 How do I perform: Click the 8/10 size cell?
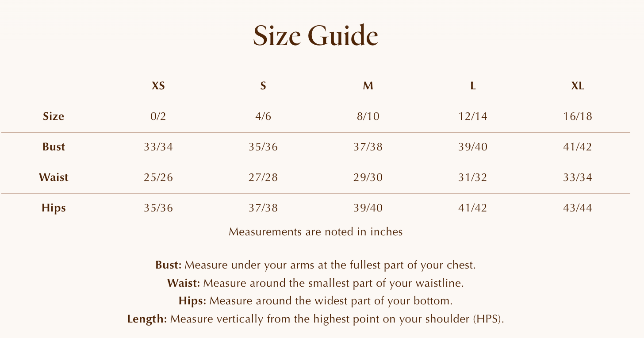(x=368, y=116)
